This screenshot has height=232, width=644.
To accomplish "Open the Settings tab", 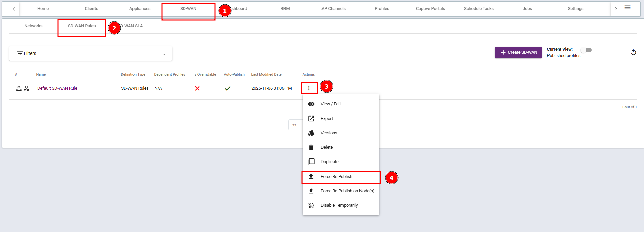I will 576,9.
